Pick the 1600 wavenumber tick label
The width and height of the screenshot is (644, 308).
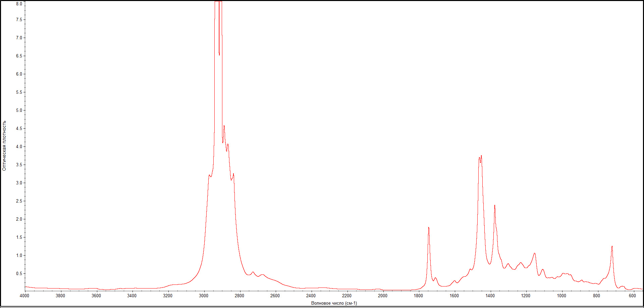click(x=454, y=296)
